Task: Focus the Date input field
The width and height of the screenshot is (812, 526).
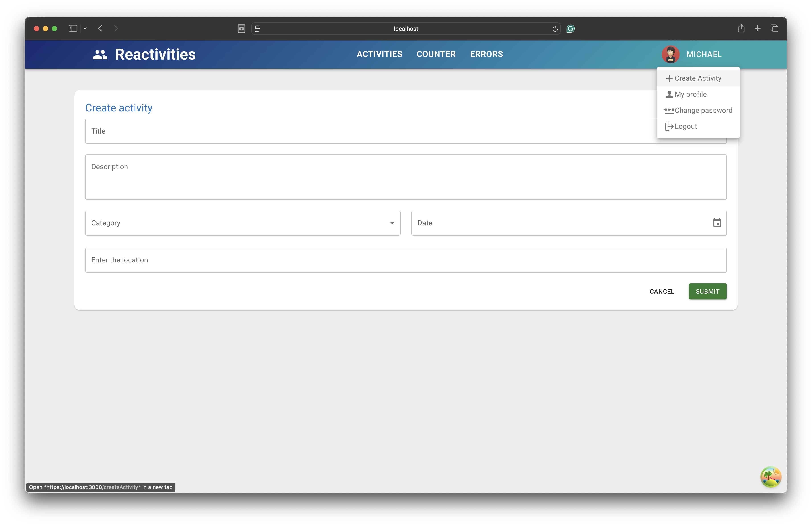Action: coord(569,223)
